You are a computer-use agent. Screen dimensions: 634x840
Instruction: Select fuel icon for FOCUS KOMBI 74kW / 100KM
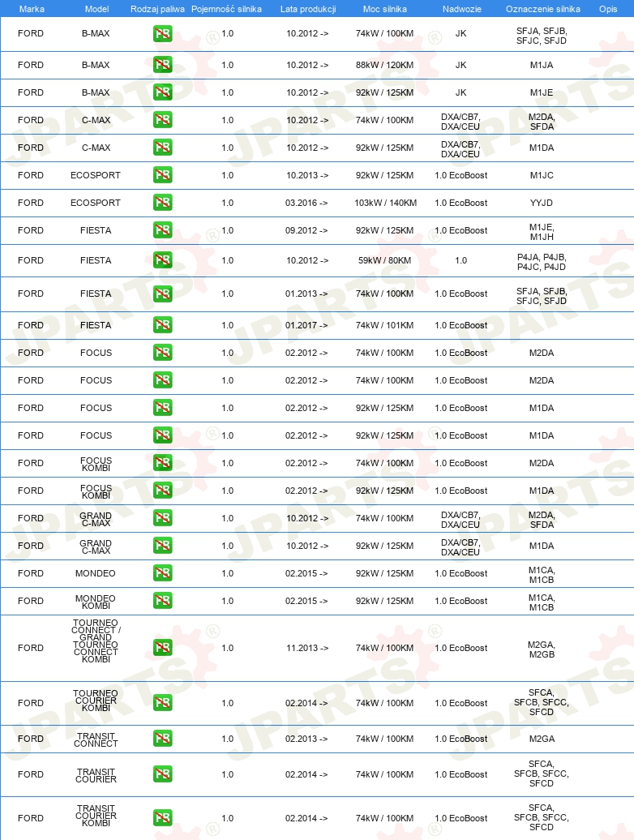[x=163, y=463]
